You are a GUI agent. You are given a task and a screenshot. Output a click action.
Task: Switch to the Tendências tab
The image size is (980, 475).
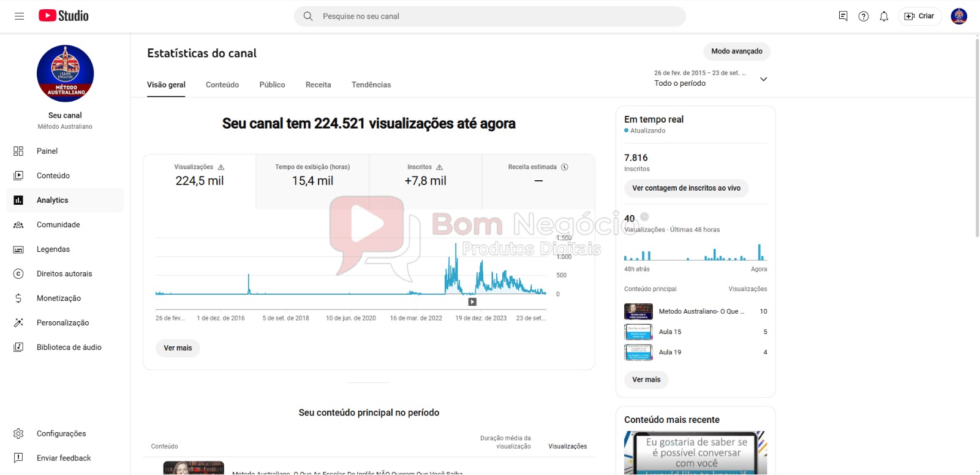[x=371, y=85]
